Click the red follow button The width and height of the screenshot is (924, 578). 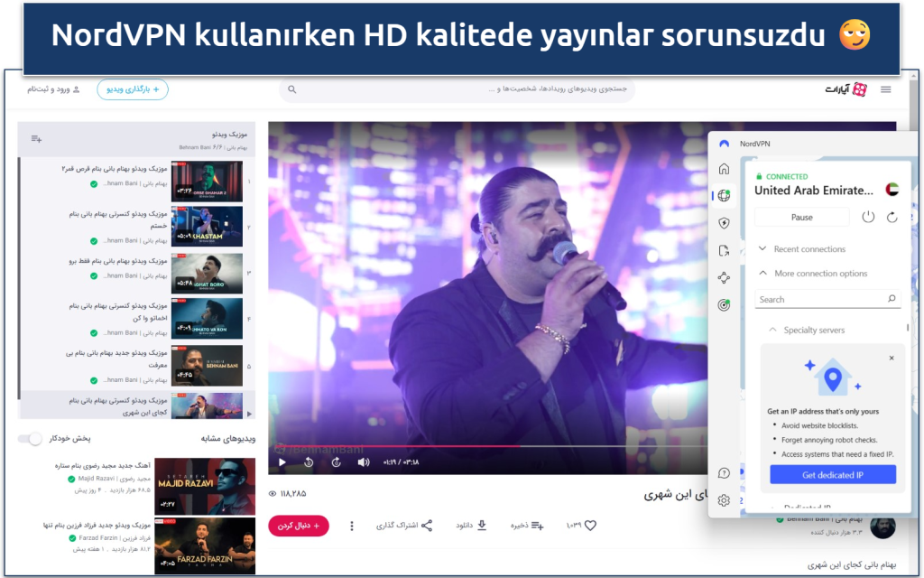coord(299,526)
